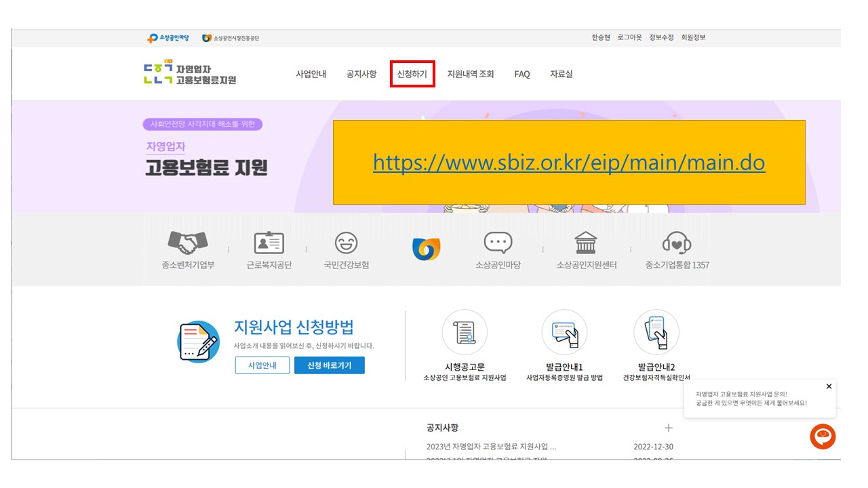The image size is (868, 488).
Task: Click the 사업안내 outlined button
Action: click(x=262, y=365)
